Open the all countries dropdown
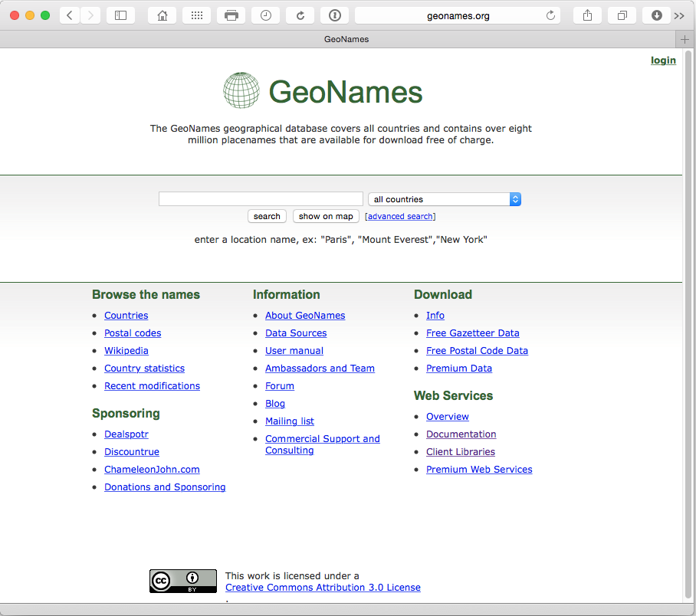The image size is (696, 616). click(x=445, y=199)
